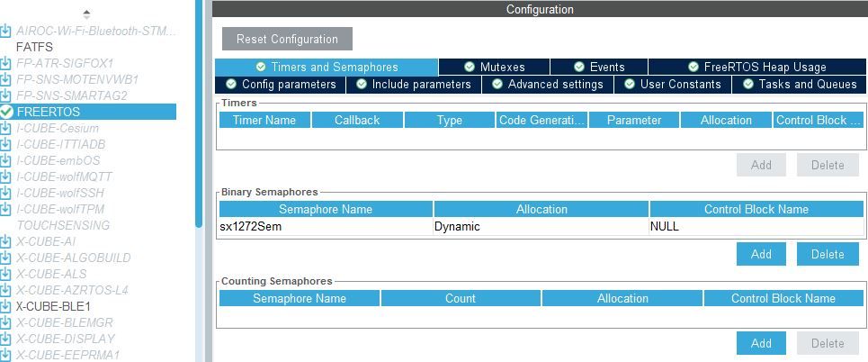
Task: Click Semaphore Name header in Binary Semaphores
Action: (x=326, y=210)
